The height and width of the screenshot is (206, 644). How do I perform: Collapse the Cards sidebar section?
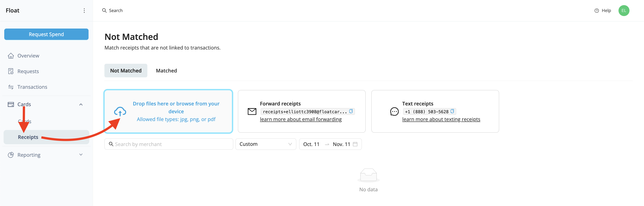81,104
